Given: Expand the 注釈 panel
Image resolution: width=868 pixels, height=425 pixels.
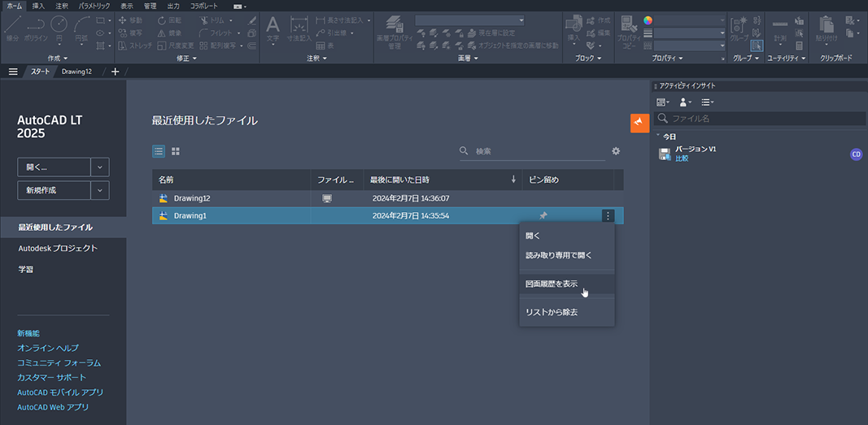Looking at the screenshot, I should click(x=316, y=58).
